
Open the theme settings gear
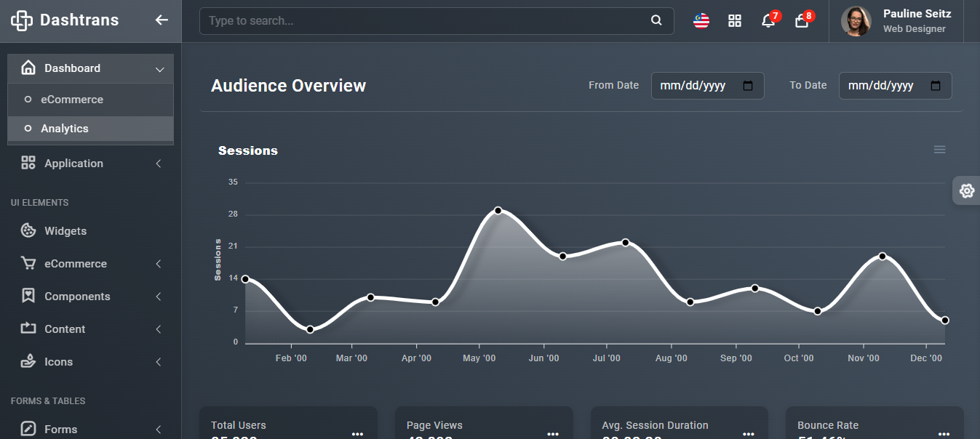tap(966, 190)
